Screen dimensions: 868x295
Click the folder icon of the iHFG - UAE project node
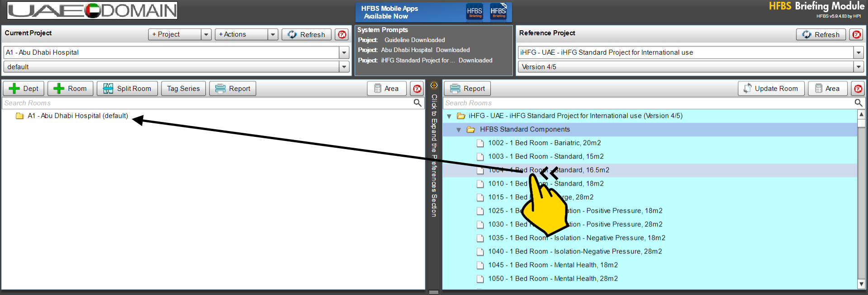tap(461, 116)
